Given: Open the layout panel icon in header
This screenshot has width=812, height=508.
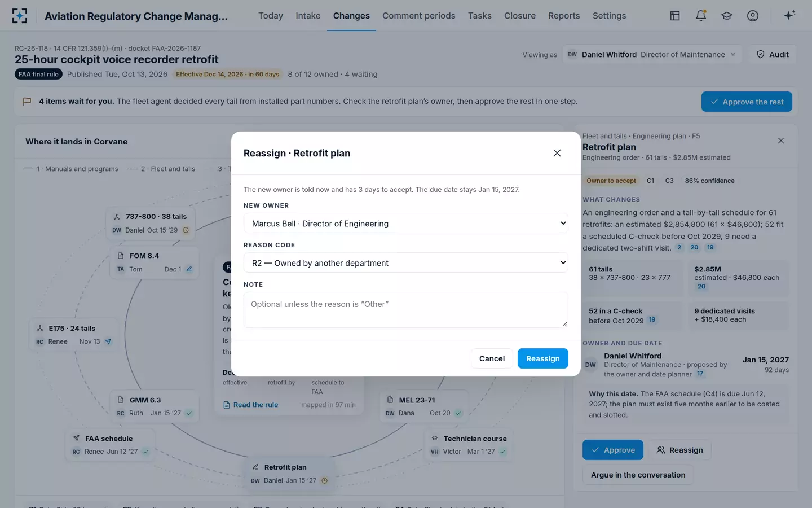Looking at the screenshot, I should click(675, 16).
